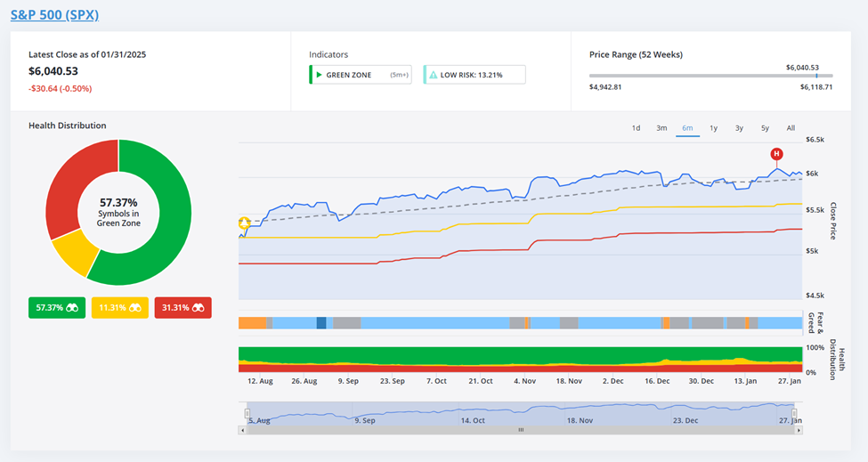Select the 3m chart range tab

pos(661,128)
